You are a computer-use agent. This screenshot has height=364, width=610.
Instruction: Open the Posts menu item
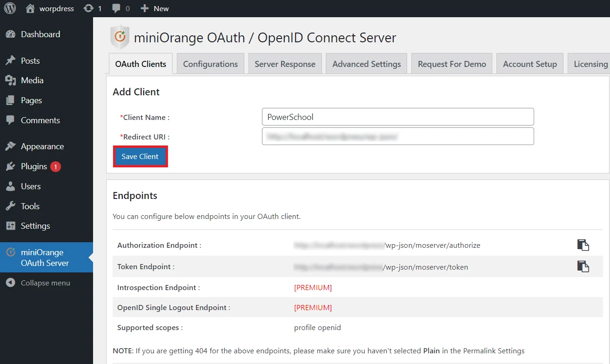[x=47, y=61]
